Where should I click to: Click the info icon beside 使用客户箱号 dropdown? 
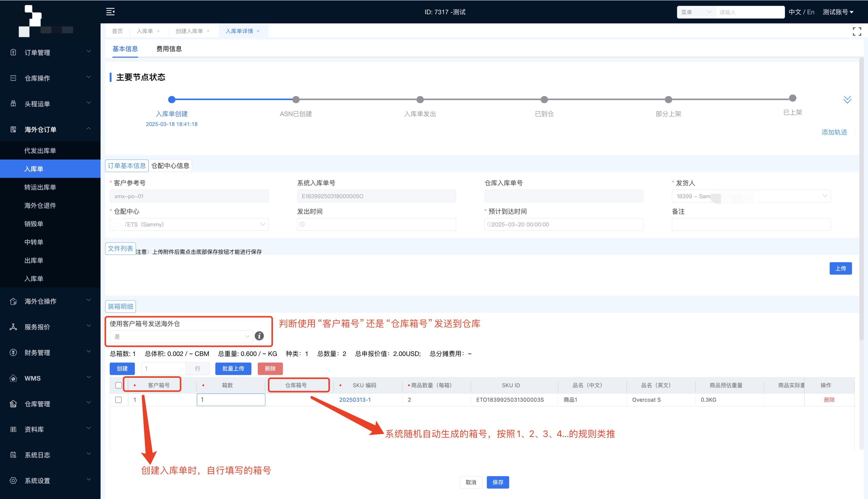pyautogui.click(x=259, y=336)
